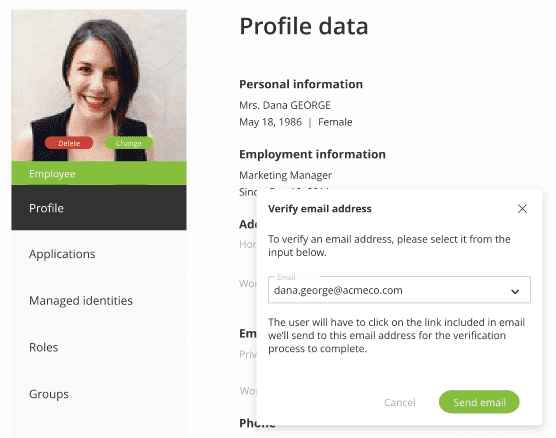Select the Profile data page heading
This screenshot has width=556, height=438.
[304, 26]
